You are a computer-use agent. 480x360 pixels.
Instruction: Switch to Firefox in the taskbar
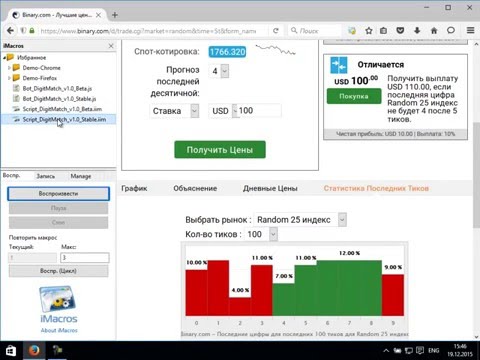click(34, 351)
